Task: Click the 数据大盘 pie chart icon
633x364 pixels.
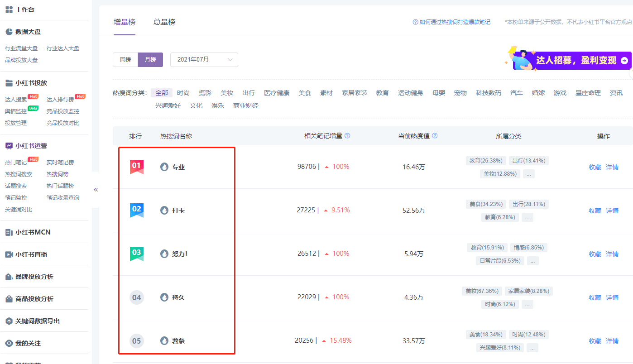Action: (9, 32)
